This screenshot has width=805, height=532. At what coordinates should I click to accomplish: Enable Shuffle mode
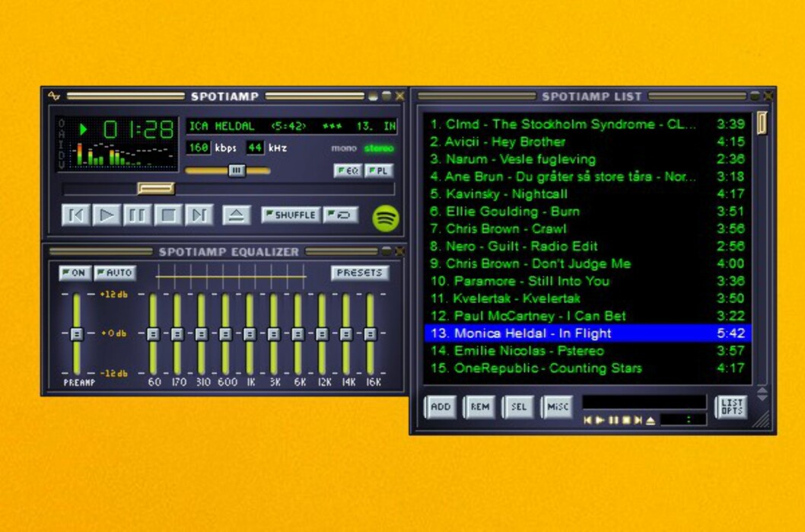pyautogui.click(x=290, y=215)
